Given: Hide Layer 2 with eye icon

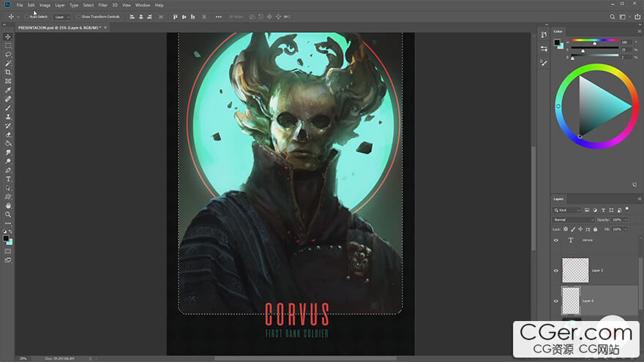Looking at the screenshot, I should click(x=556, y=271).
